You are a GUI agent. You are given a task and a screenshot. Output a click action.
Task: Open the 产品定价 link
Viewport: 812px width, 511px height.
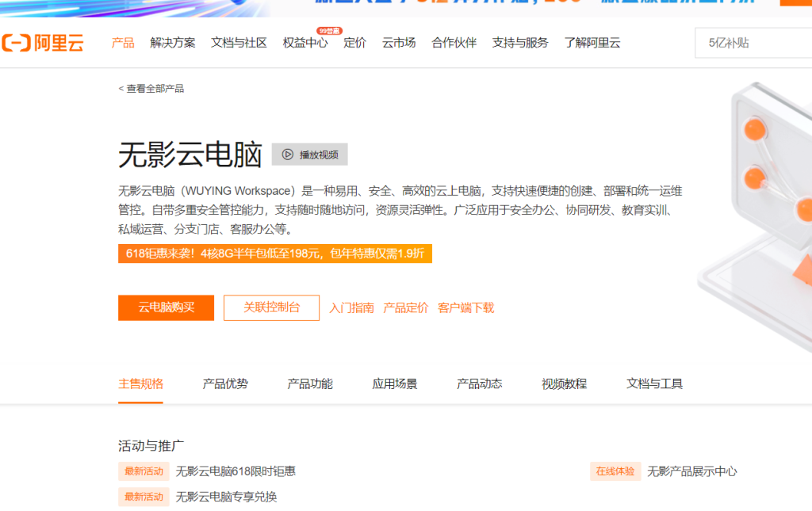coord(405,308)
